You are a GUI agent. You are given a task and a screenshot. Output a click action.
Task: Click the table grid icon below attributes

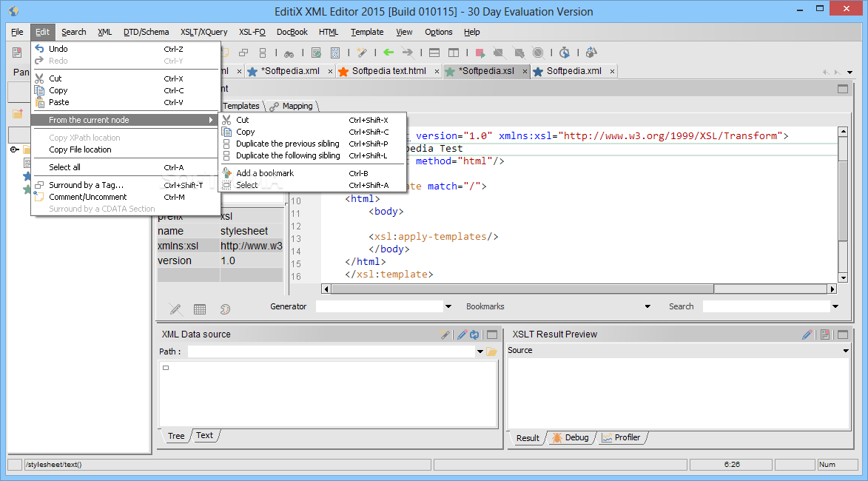[x=200, y=309]
